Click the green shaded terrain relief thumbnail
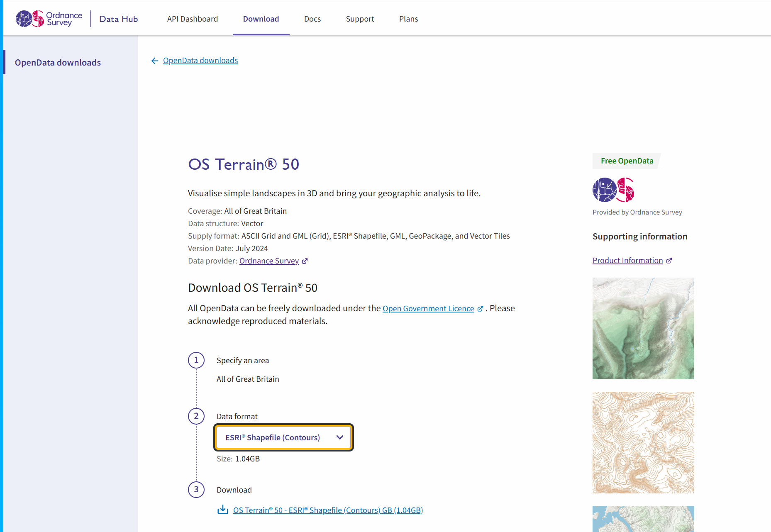The image size is (771, 532). [x=643, y=328]
